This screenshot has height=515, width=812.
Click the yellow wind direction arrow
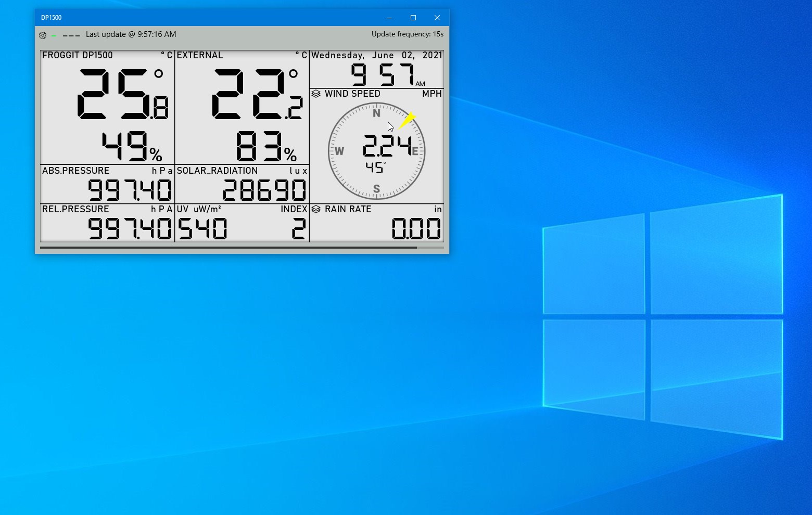(407, 121)
